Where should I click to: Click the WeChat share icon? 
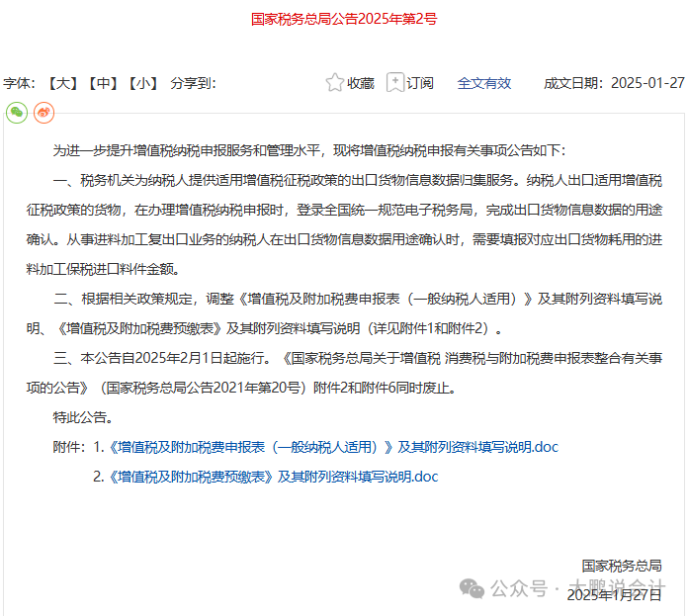point(17,113)
